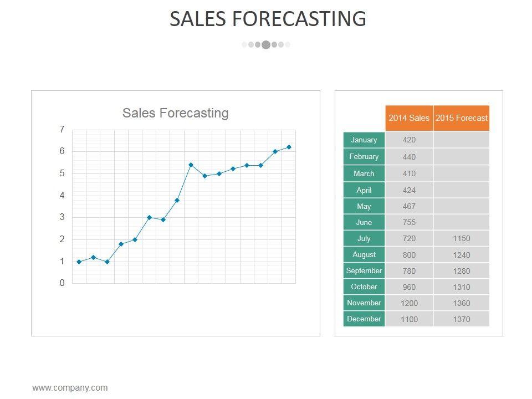This screenshot has height=399, width=532.
Task: Click the first data point on the line chart
Action: (x=79, y=262)
